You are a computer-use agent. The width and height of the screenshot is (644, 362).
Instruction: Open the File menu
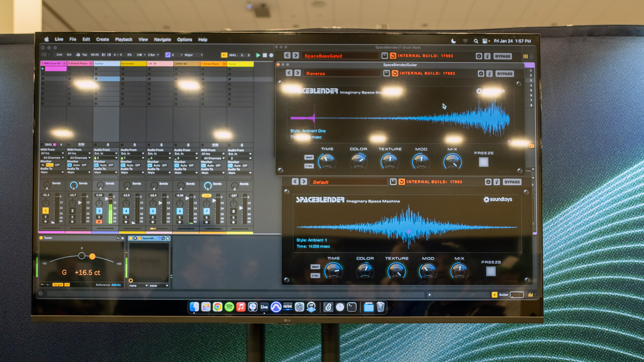[73, 39]
